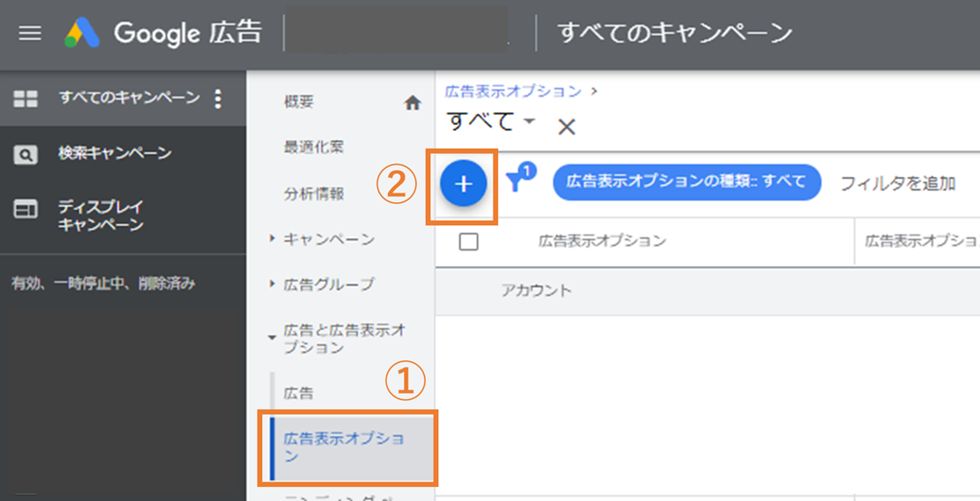Click the blue plus add button
The width and height of the screenshot is (980, 501).
pos(464,184)
